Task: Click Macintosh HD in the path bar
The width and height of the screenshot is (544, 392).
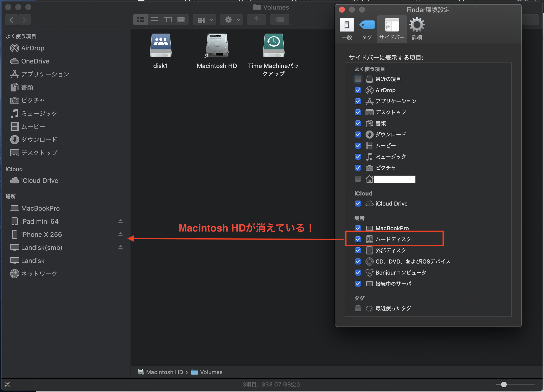Action: 164,372
